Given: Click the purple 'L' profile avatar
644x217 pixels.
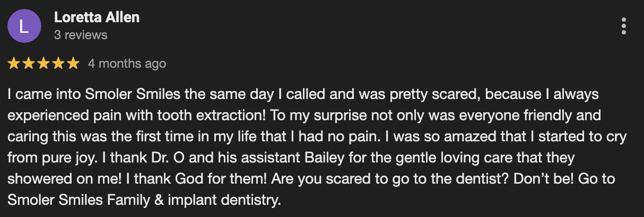Looking at the screenshot, I should pos(24,26).
